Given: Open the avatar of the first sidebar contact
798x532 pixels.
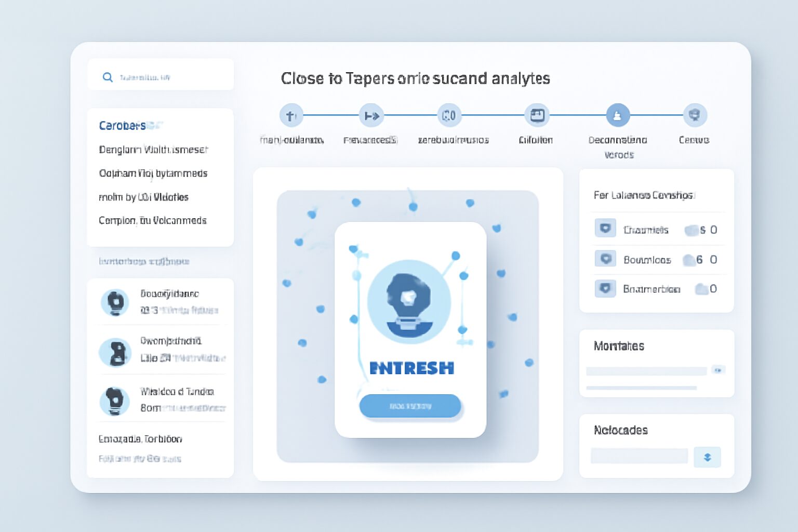Looking at the screenshot, I should point(115,303).
